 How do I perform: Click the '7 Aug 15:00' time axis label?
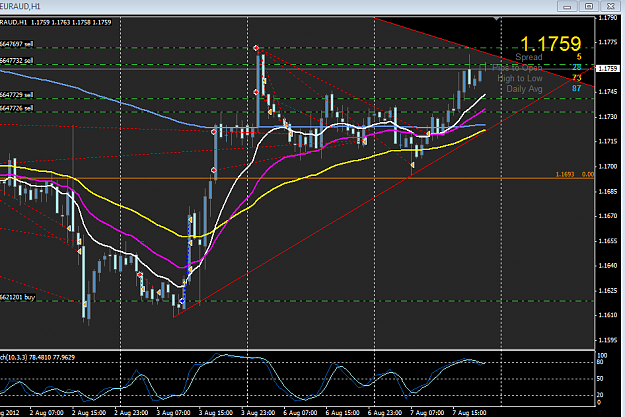pos(469,413)
